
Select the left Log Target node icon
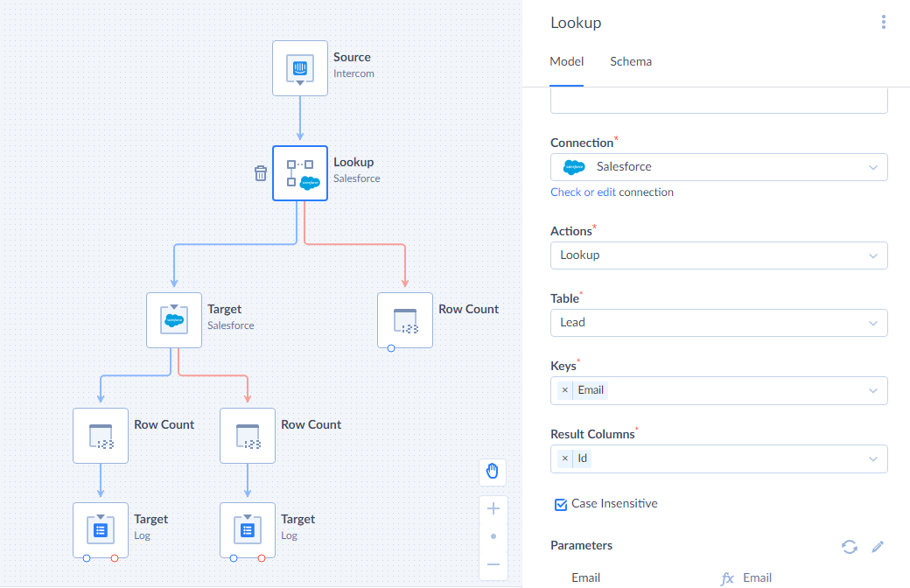click(101, 530)
